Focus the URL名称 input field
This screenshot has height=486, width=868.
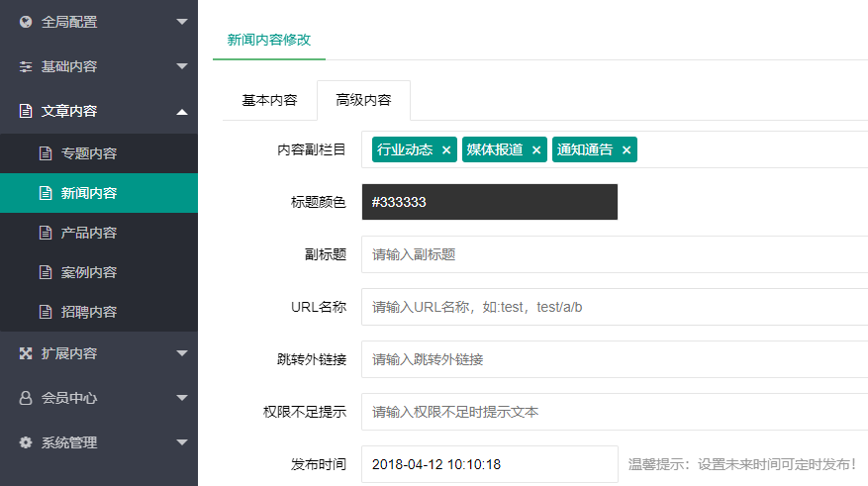tap(614, 307)
